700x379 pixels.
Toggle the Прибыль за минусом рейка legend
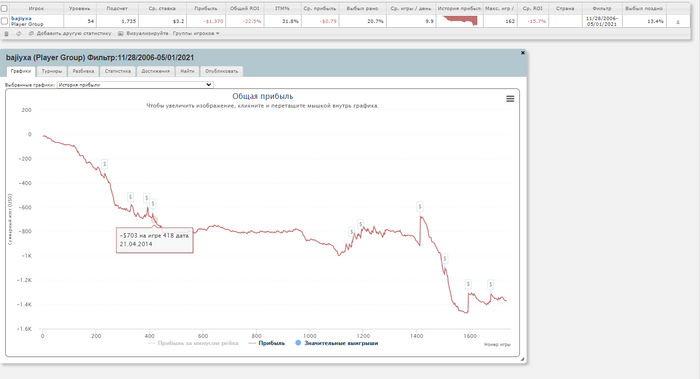pos(193,343)
